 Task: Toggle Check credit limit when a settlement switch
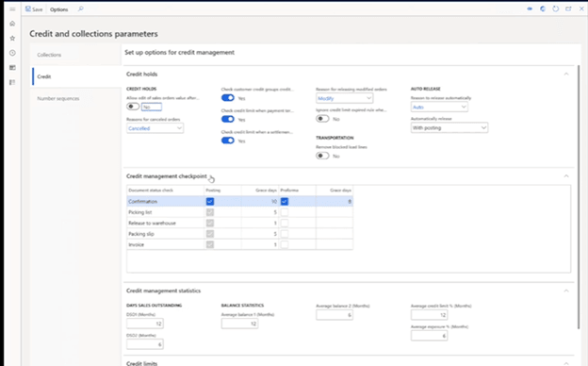(x=228, y=141)
